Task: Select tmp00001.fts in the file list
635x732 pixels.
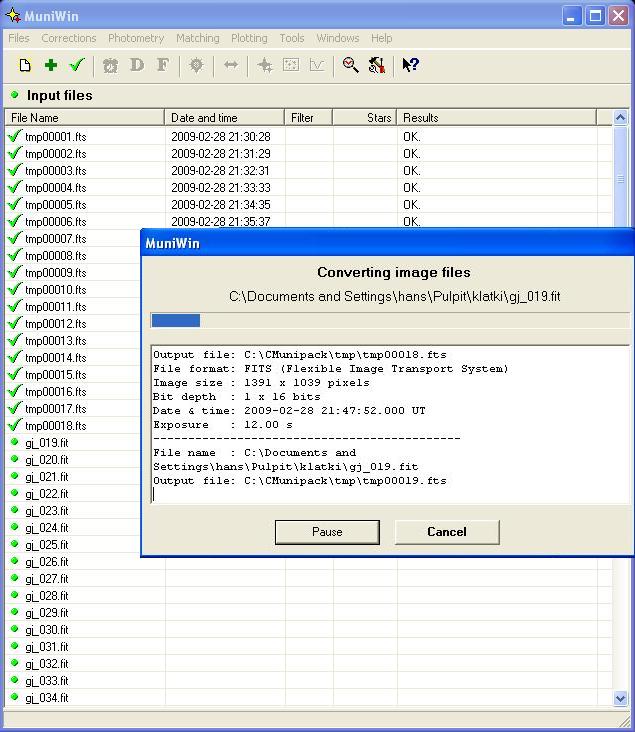Action: point(56,137)
